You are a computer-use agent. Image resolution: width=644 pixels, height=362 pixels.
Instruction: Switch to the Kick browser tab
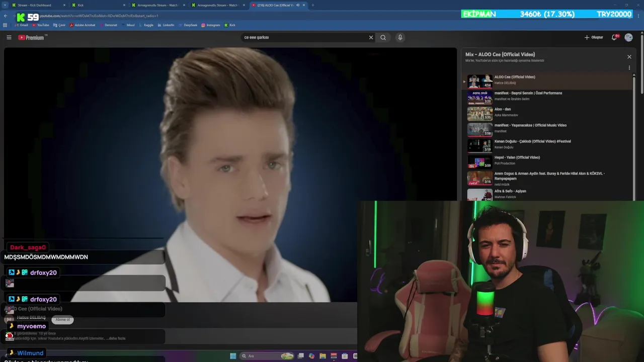[98, 5]
